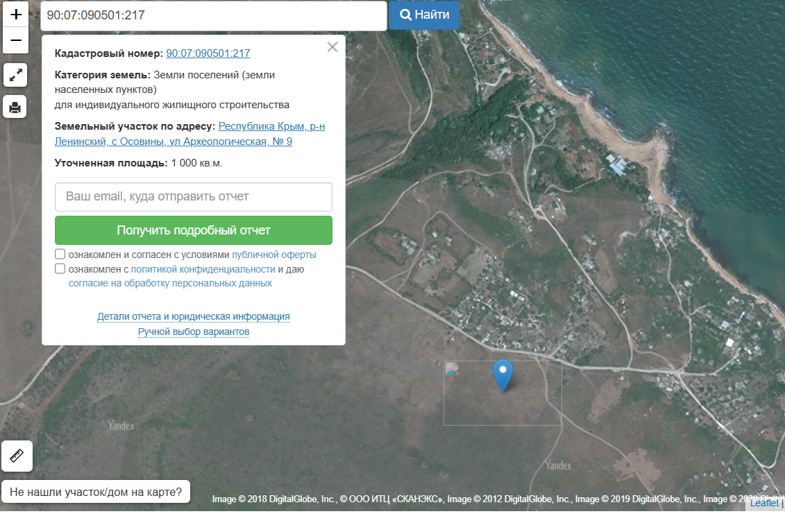The height and width of the screenshot is (532, 785).
Task: Focus the cadastral number search field
Action: click(214, 15)
